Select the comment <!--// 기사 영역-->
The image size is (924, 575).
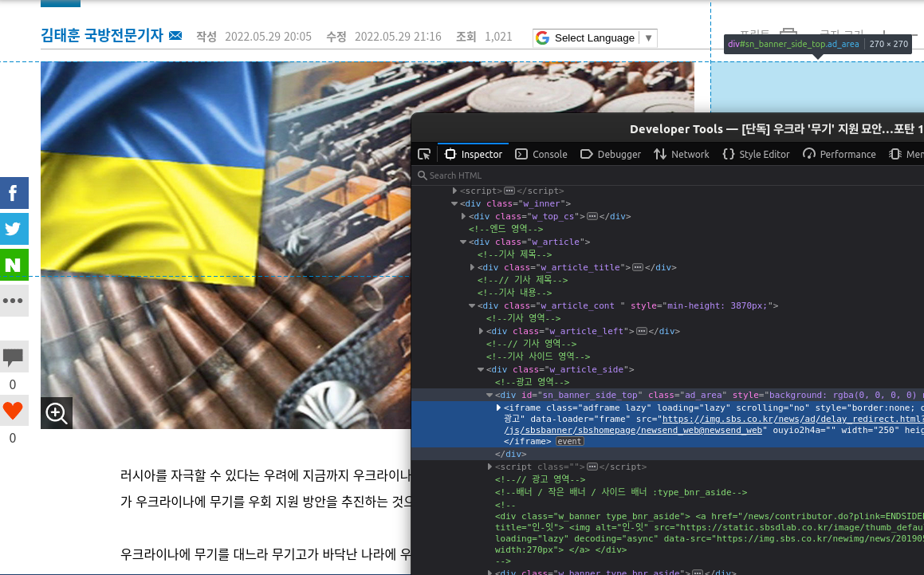(x=532, y=343)
